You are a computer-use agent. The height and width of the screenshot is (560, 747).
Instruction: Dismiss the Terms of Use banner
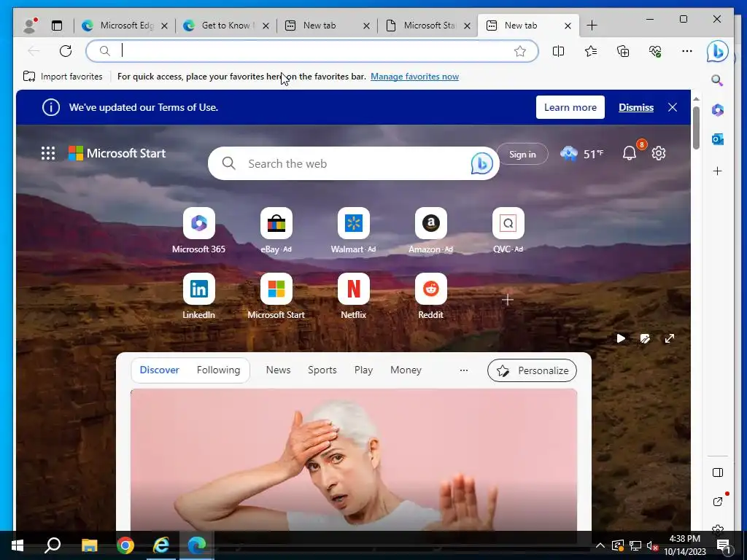point(636,108)
